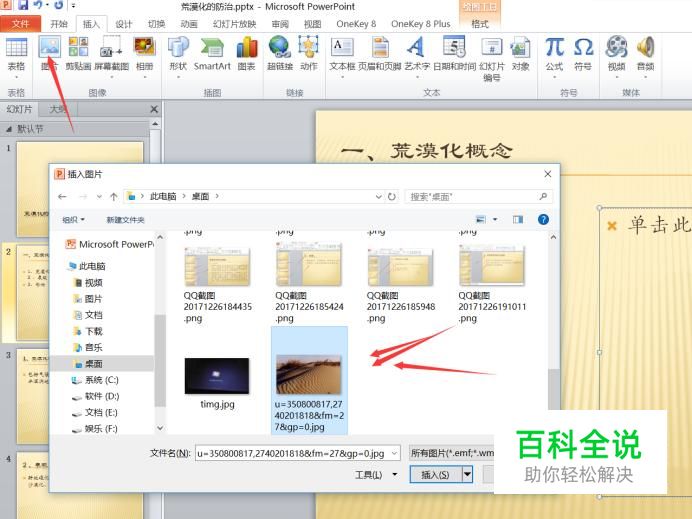The image size is (692, 519).
Task: Click Save icon in quick access toolbar
Action: 22,5
